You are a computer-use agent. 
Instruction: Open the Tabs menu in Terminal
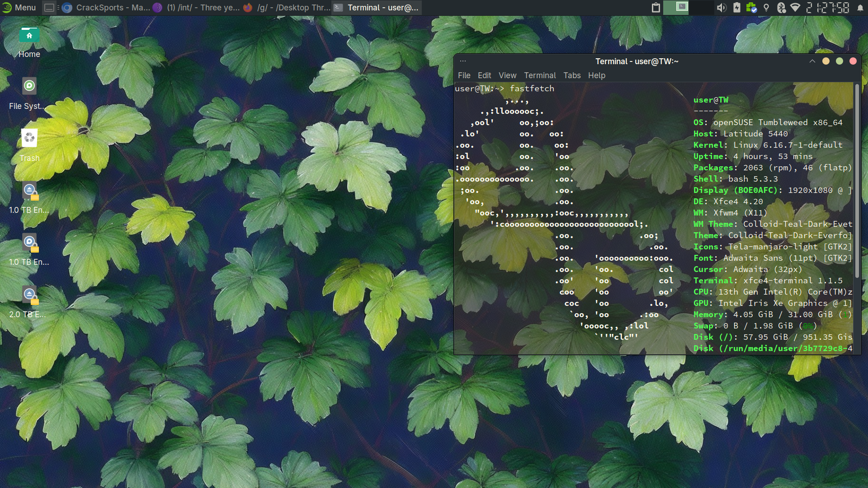tap(572, 75)
